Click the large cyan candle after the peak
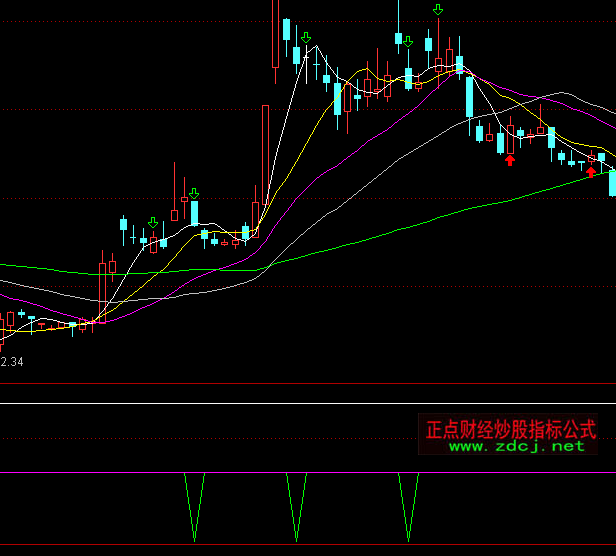Viewport: 616px width, 556px height. pos(469,96)
